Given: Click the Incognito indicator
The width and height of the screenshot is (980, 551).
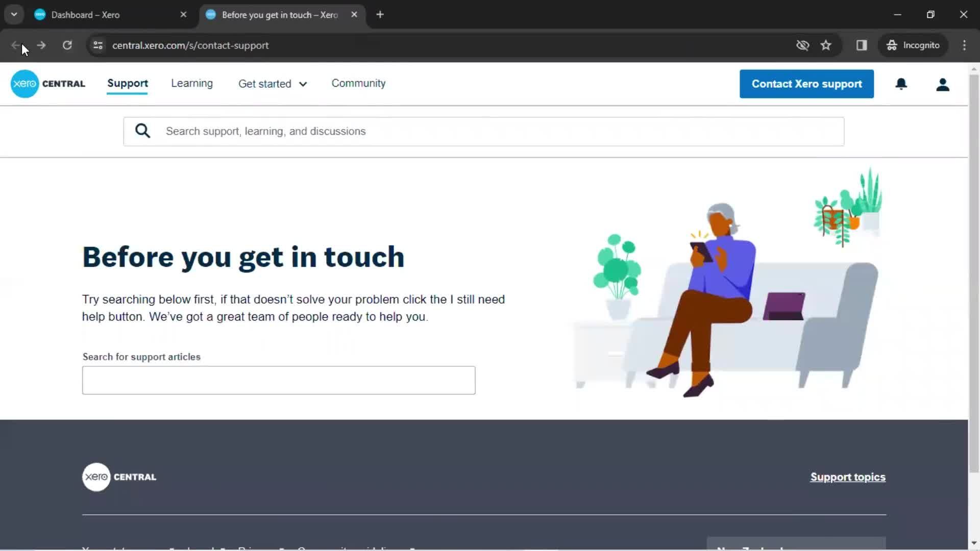Looking at the screenshot, I should (x=913, y=45).
